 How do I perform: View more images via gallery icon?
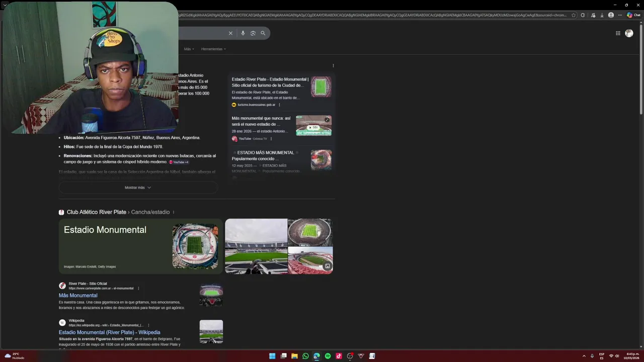coord(328,266)
